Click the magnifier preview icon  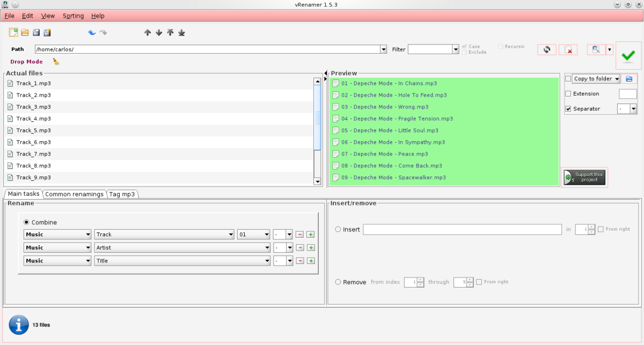[x=596, y=49]
